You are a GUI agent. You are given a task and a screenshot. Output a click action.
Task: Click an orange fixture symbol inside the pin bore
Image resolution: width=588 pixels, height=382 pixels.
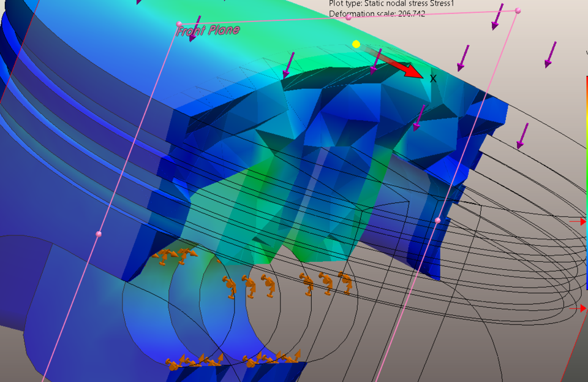(x=251, y=285)
